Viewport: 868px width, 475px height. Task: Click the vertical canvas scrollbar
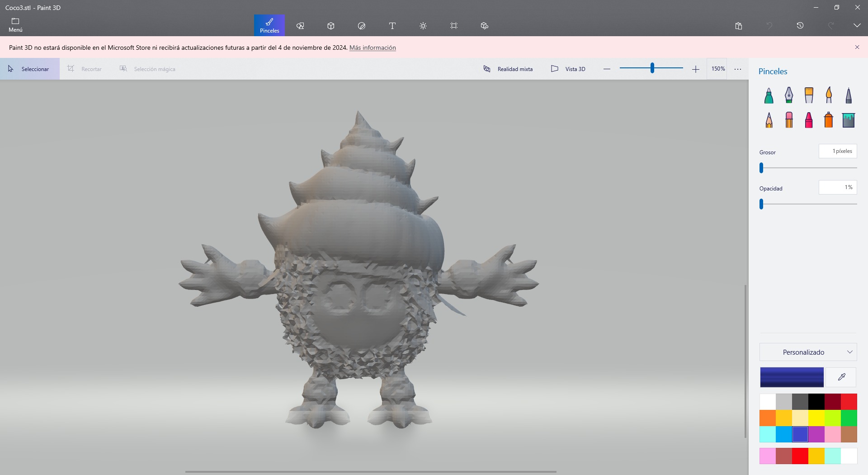pos(745,361)
